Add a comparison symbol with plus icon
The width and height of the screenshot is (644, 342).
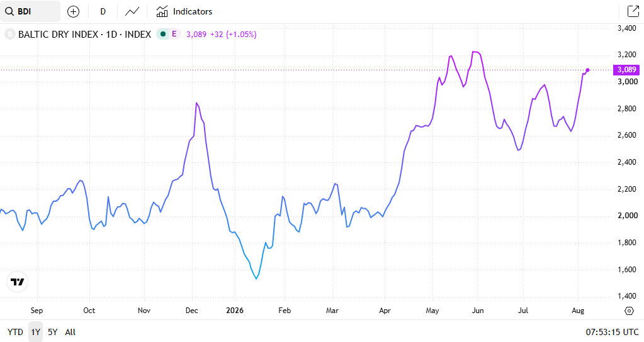pos(73,11)
